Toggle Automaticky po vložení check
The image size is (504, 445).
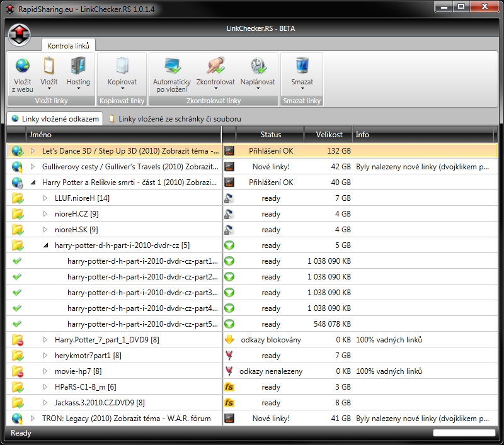point(171,66)
